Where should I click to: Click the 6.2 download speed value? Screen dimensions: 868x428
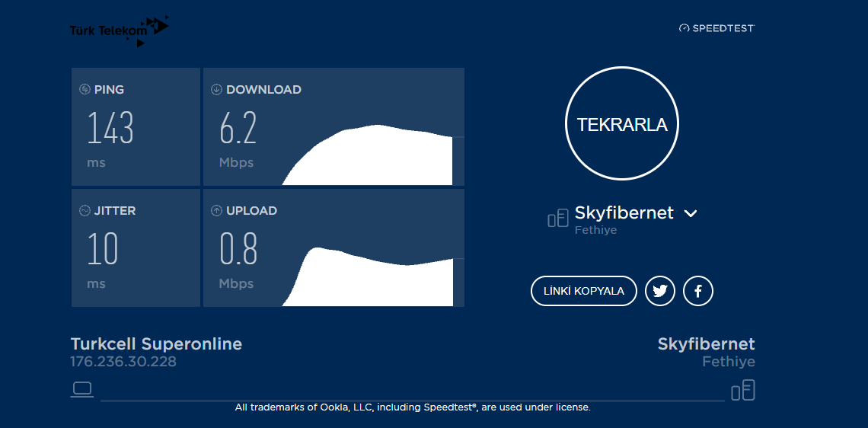click(238, 128)
